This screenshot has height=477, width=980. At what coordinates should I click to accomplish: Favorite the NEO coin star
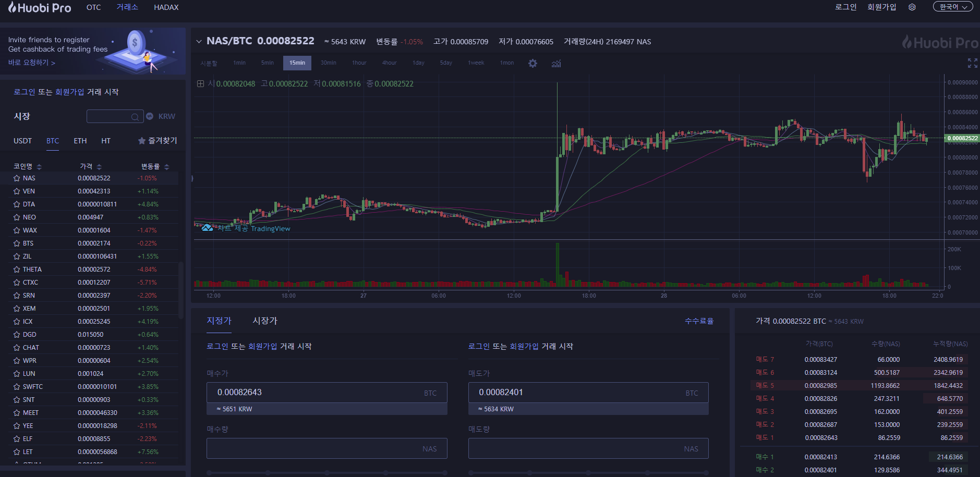17,217
